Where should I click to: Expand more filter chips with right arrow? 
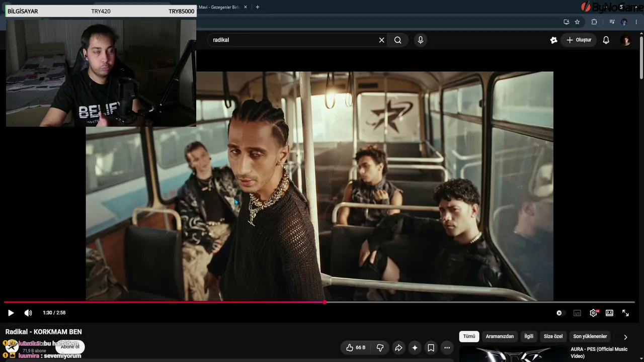click(x=625, y=337)
